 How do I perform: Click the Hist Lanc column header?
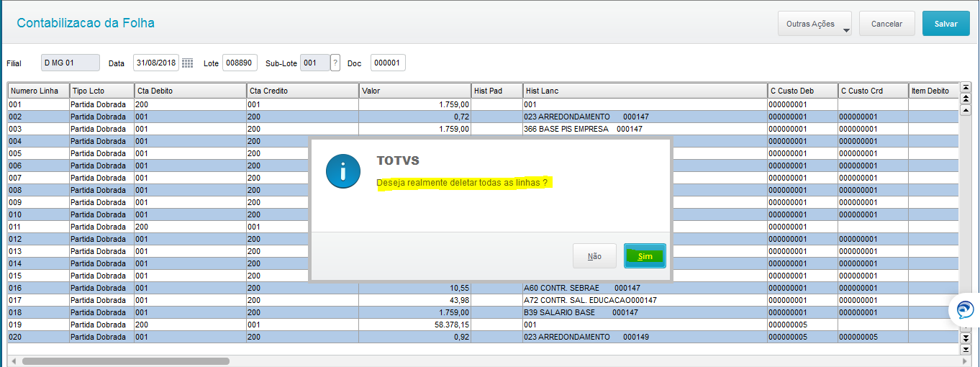pyautogui.click(x=645, y=91)
